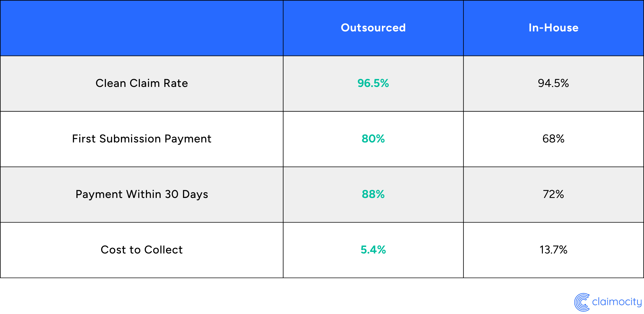Click the word Clean in first row
This screenshot has height=314, width=644.
pos(111,83)
